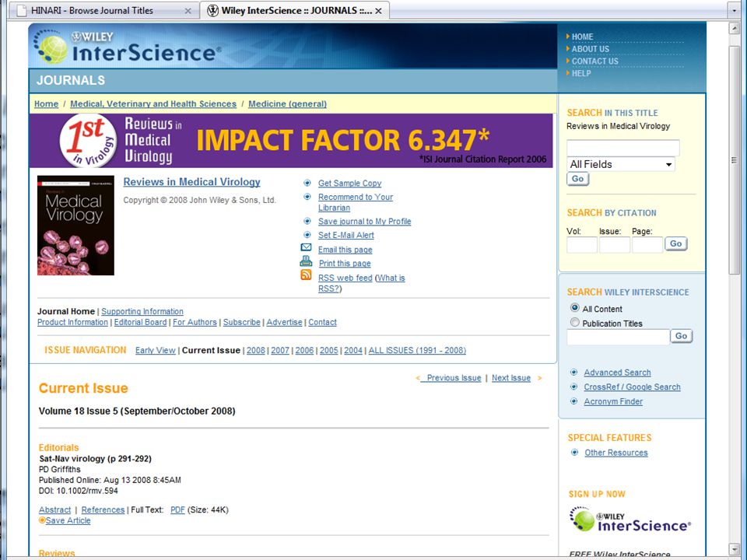Open the Editorial Board link
This screenshot has height=560, width=747.
(141, 322)
